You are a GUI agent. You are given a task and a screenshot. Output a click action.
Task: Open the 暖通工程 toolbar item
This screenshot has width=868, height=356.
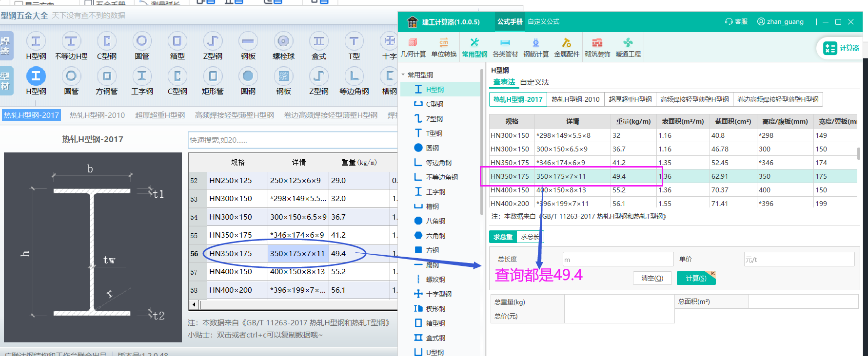click(x=628, y=47)
